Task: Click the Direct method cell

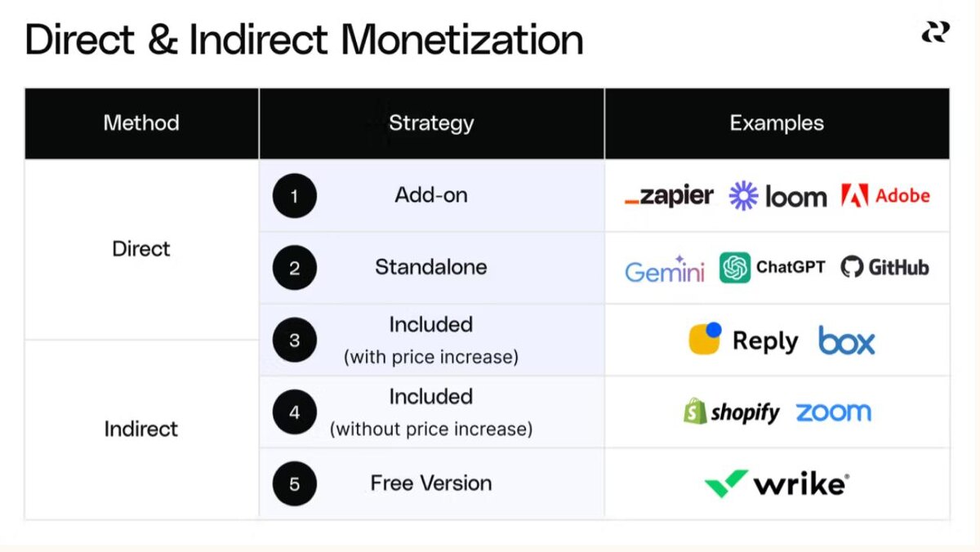Action: pos(141,248)
